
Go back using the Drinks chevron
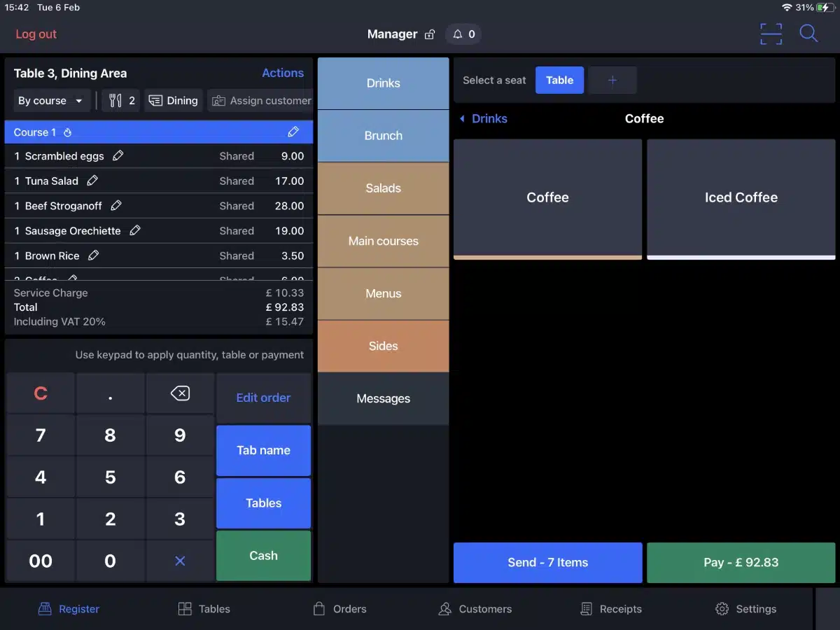(x=483, y=118)
